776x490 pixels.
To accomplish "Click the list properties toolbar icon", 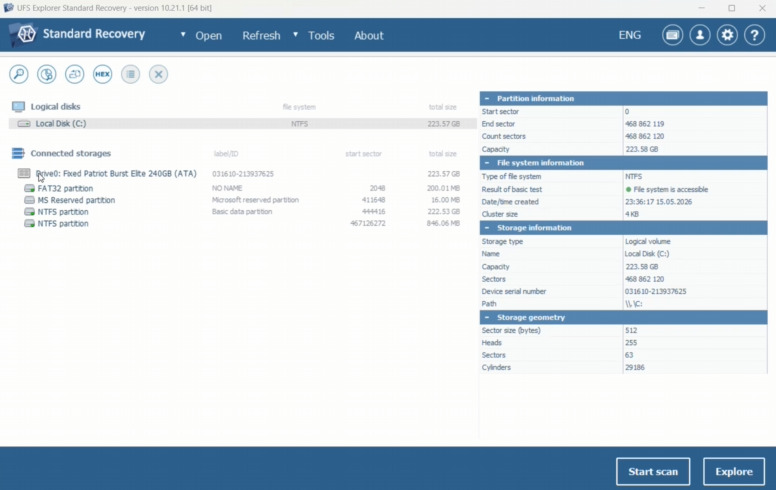I will (x=131, y=74).
